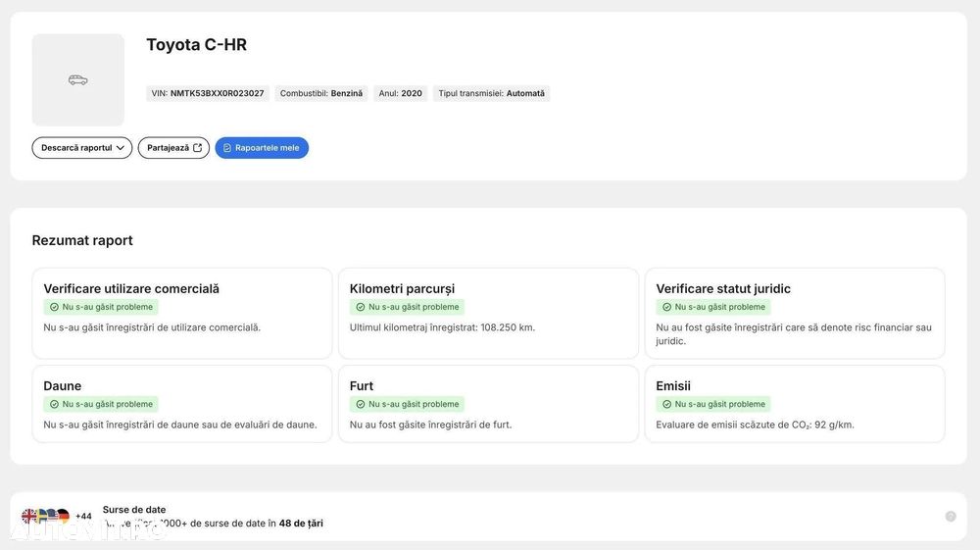Image resolution: width=980 pixels, height=550 pixels.
Task: Click the share arrow icon in Partajează
Action: click(198, 148)
